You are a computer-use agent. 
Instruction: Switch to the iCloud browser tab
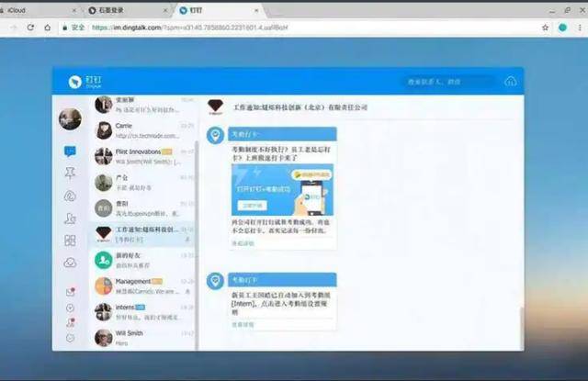(x=37, y=9)
